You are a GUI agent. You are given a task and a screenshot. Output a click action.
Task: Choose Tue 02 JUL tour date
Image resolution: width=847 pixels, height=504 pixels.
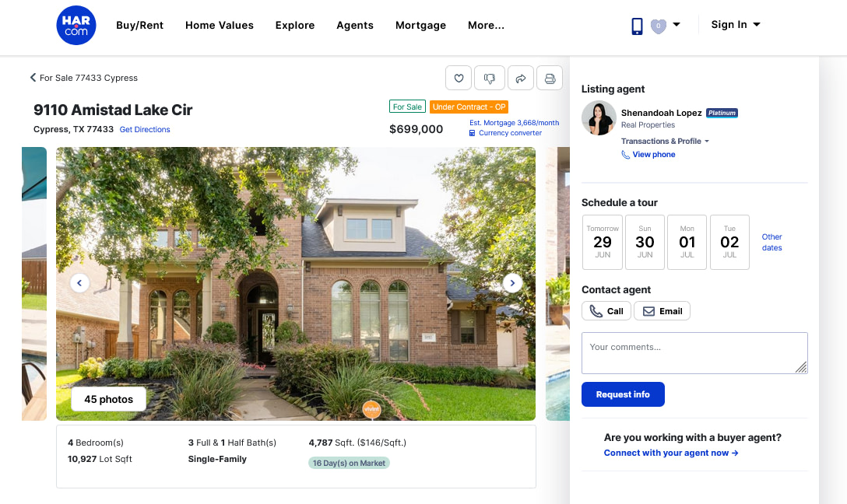(x=729, y=243)
